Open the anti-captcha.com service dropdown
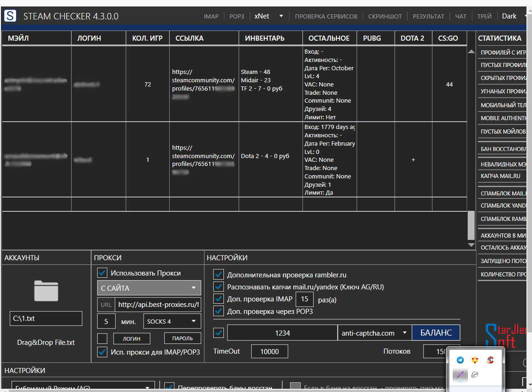 [x=374, y=333]
